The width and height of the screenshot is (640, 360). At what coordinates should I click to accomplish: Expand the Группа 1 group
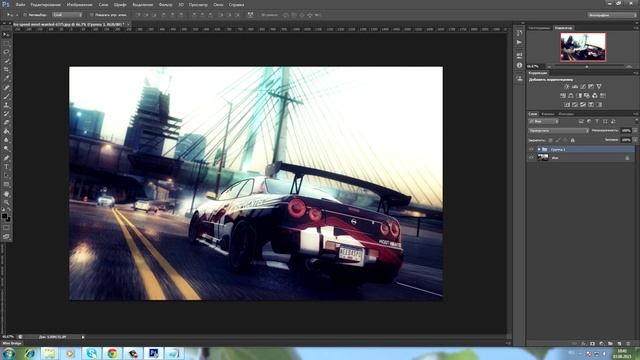tap(539, 149)
